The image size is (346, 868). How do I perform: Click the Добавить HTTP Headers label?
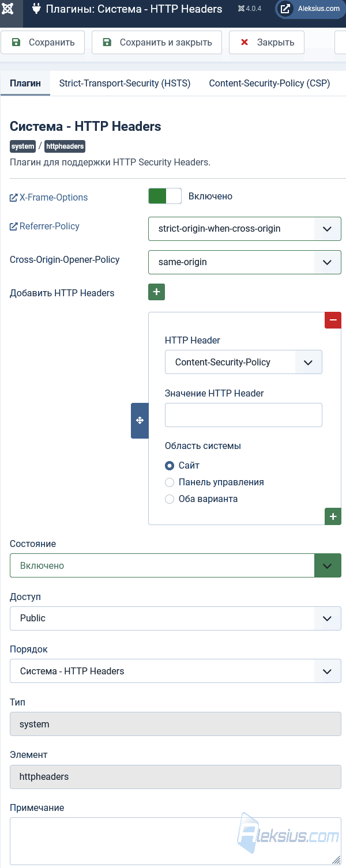point(62,293)
